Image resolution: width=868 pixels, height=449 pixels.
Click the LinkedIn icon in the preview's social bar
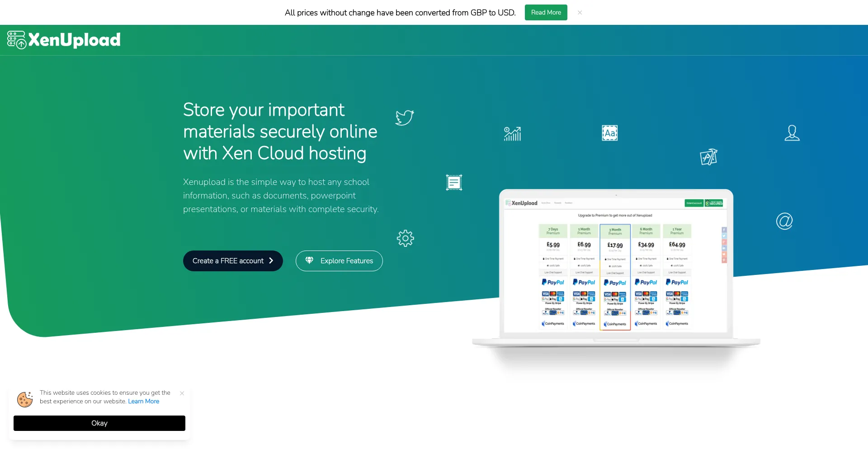724,248
